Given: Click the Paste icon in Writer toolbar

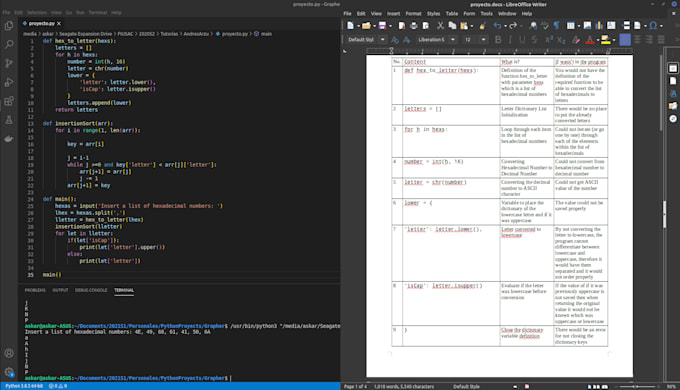Looking at the screenshot, I should 464,26.
